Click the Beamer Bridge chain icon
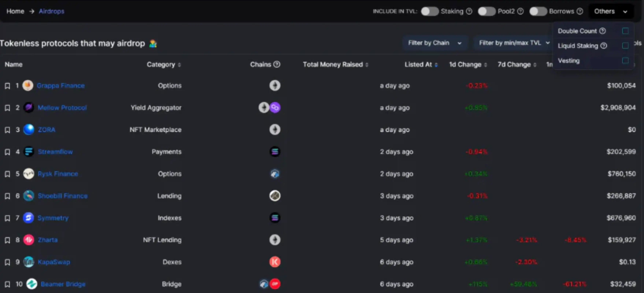This screenshot has width=644, height=293. [269, 284]
